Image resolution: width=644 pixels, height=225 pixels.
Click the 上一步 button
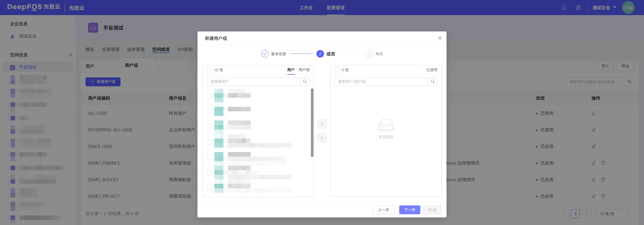tap(383, 210)
